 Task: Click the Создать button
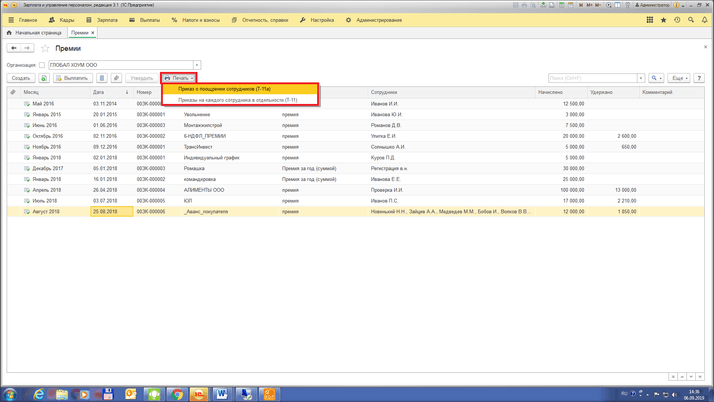tap(21, 78)
